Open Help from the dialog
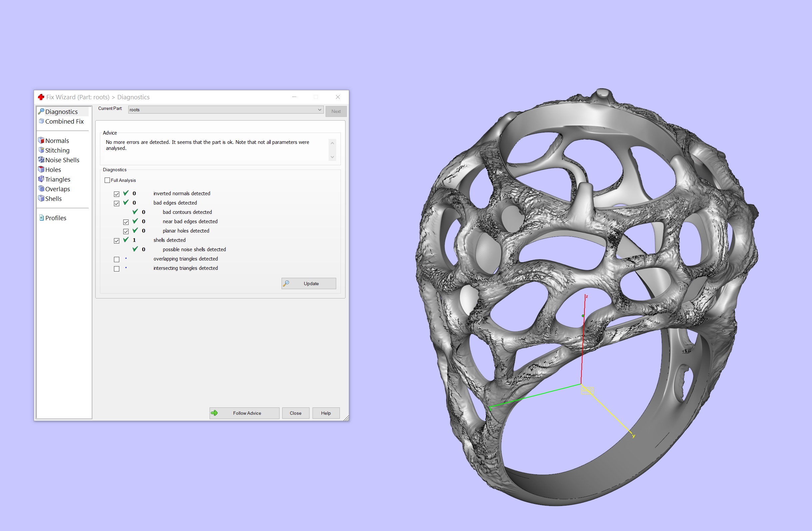Viewport: 812px width, 531px height. (x=326, y=413)
